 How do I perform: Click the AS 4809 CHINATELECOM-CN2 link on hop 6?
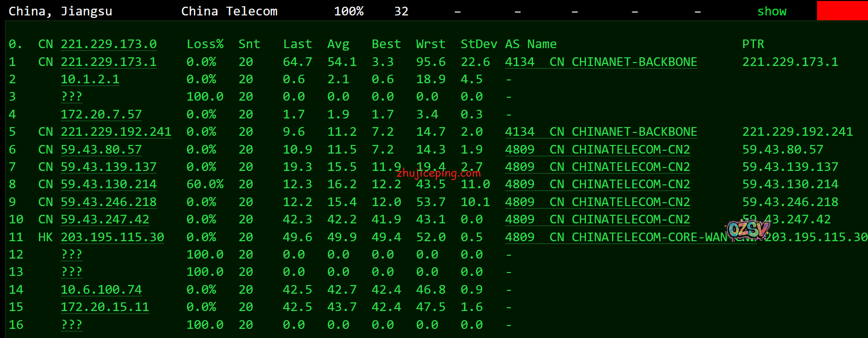pos(597,150)
